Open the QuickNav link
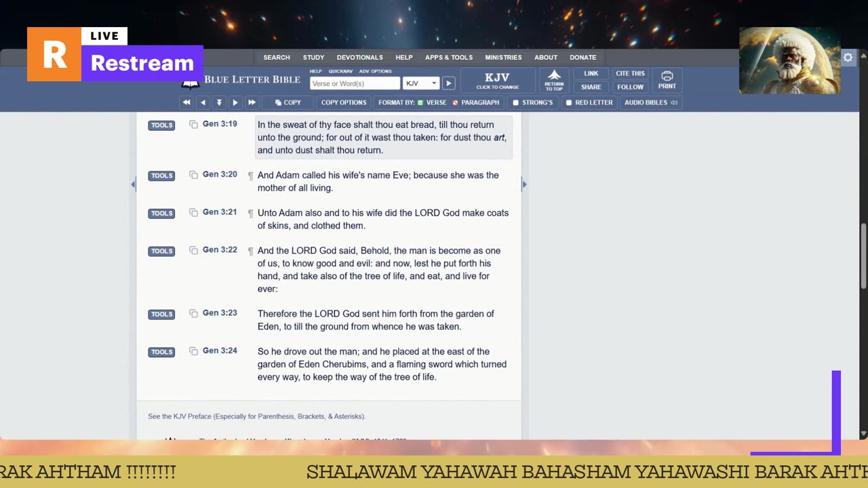Image resolution: width=868 pixels, height=488 pixels. [340, 71]
